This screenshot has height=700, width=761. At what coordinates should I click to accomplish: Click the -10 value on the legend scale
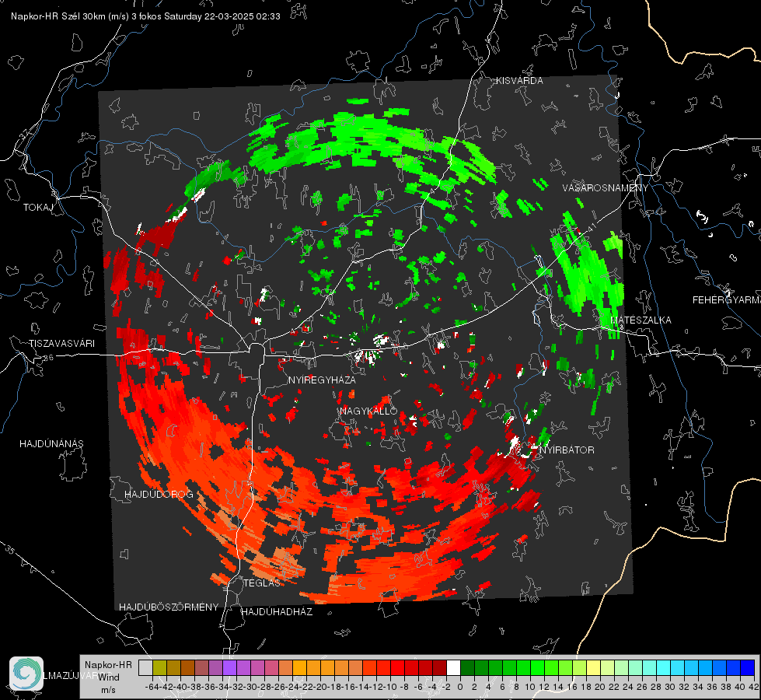click(389, 687)
